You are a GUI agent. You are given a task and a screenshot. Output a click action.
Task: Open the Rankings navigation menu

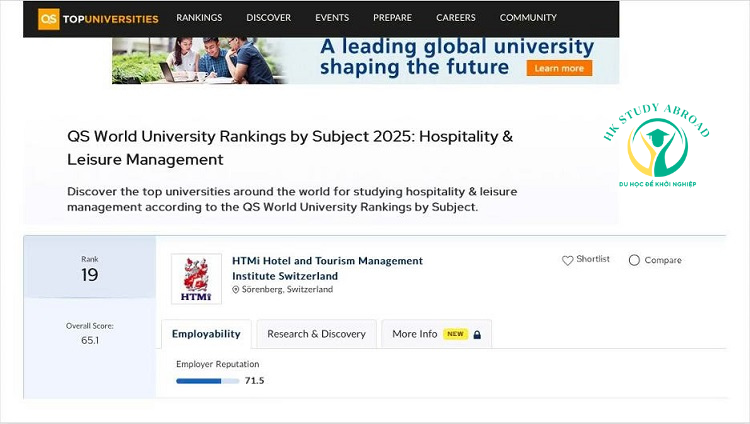199,18
